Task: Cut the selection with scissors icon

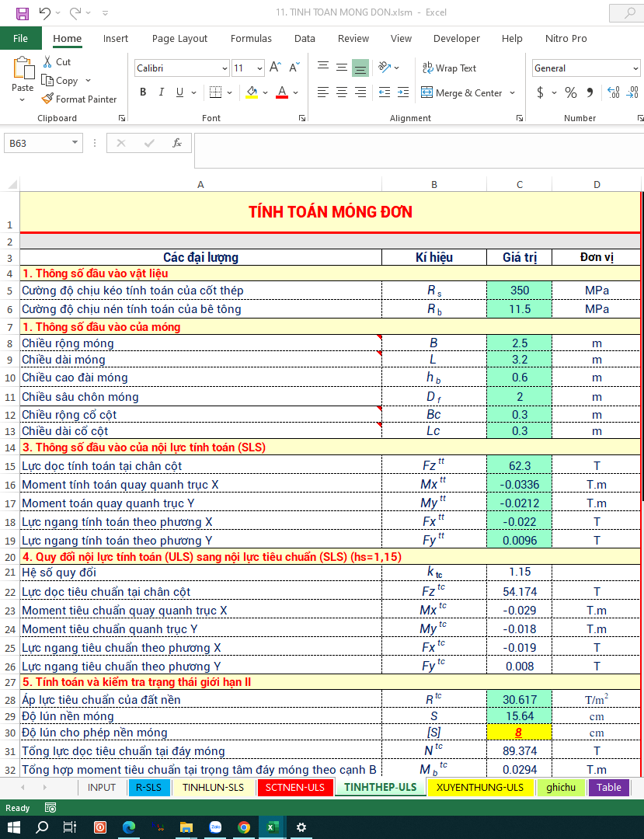Action: [x=47, y=61]
